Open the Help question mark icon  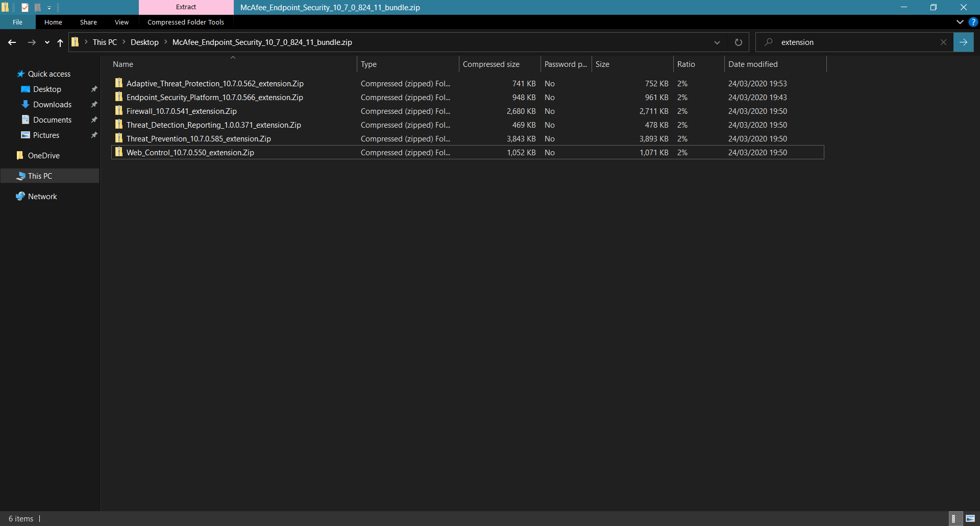pos(973,22)
